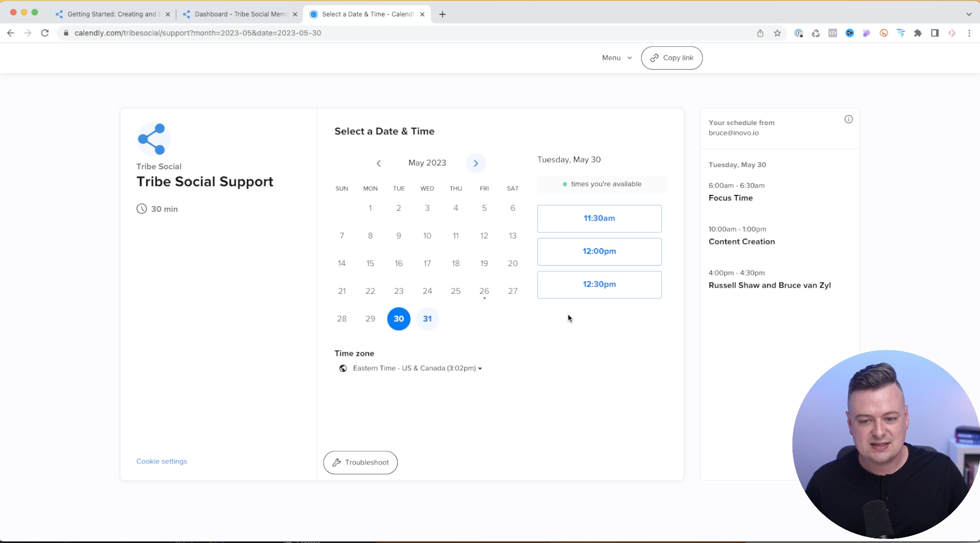Go to previous month in calendar
The width and height of the screenshot is (980, 543).
click(378, 163)
